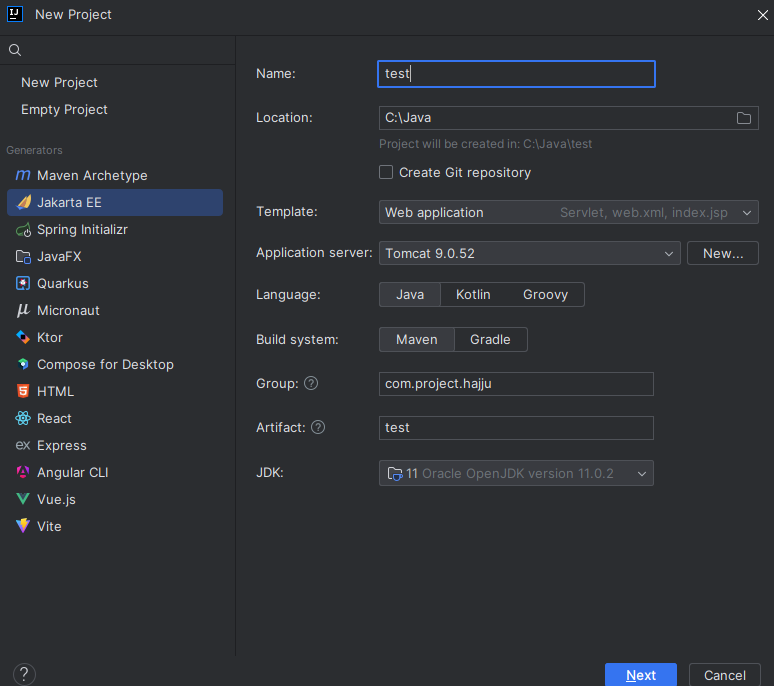
Task: Open the Group field help icon
Action: (x=311, y=383)
